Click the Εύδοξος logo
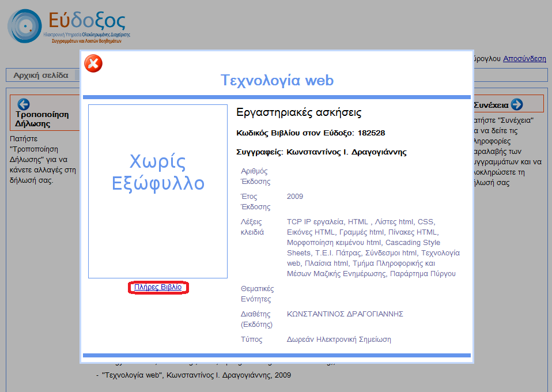This screenshot has height=392, width=552. (x=69, y=27)
